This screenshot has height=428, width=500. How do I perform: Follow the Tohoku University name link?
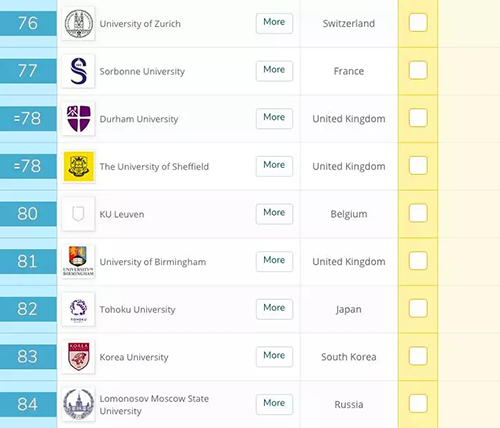tap(137, 310)
